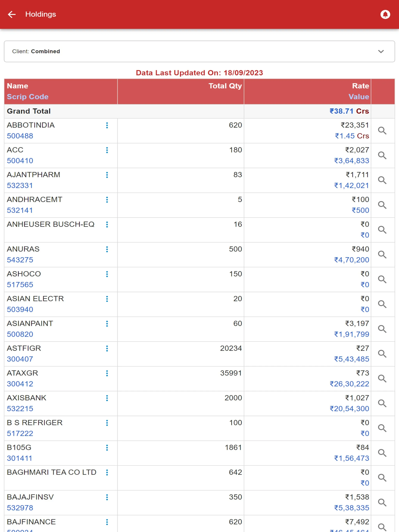
Task: Click search icon for ASIAN ELECTR row
Action: point(382,304)
